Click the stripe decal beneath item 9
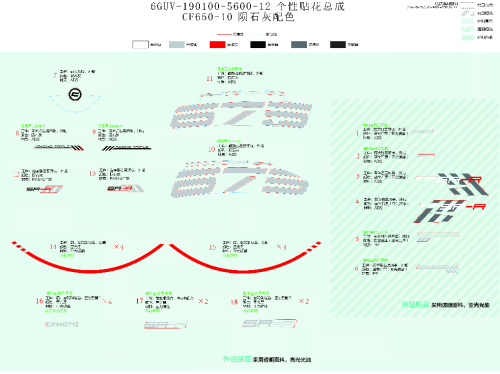The width and height of the screenshot is (500, 374). coord(127,148)
